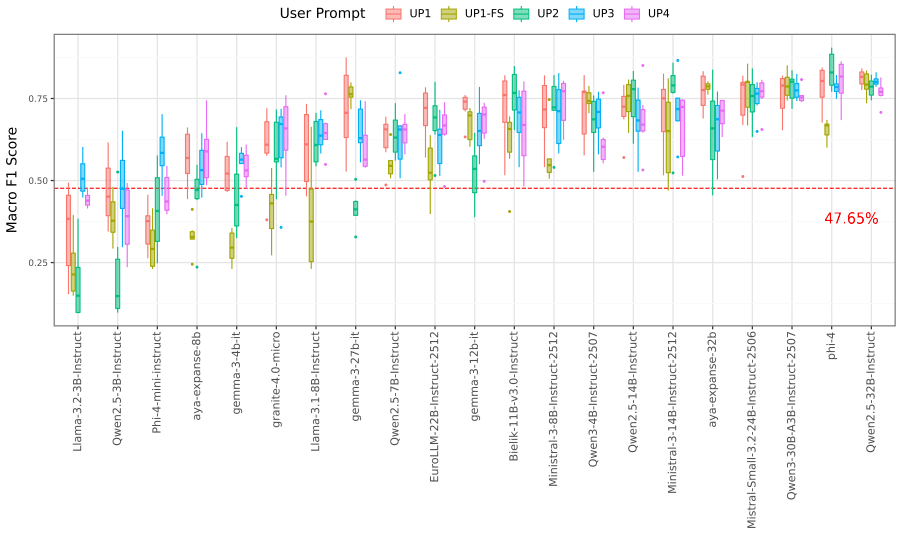Click the granite-4.0-micro model label

276,379
